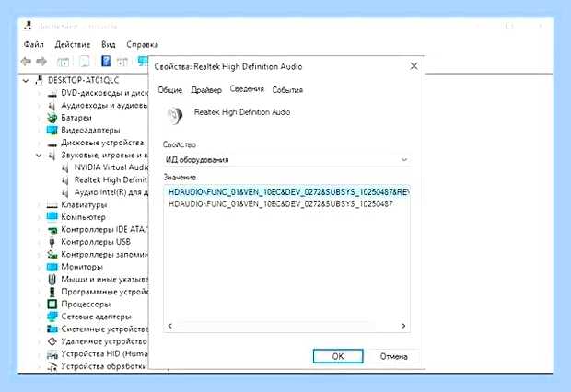The image size is (571, 392).
Task: Click the Мыши mouse icon
Action: [x=52, y=279]
